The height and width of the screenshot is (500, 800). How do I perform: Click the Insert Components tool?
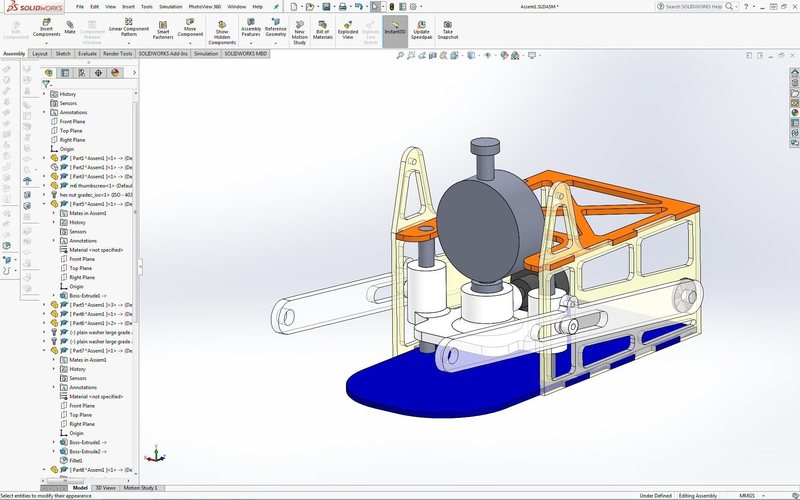tap(46, 28)
